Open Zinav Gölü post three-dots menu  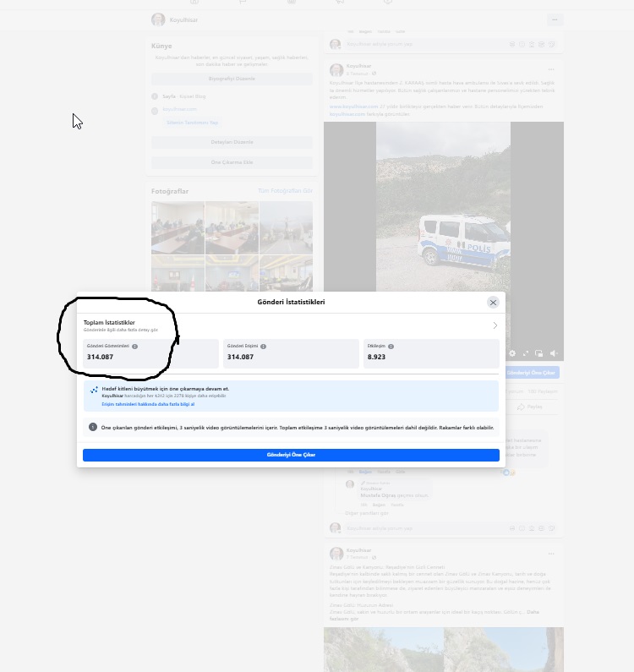[551, 555]
